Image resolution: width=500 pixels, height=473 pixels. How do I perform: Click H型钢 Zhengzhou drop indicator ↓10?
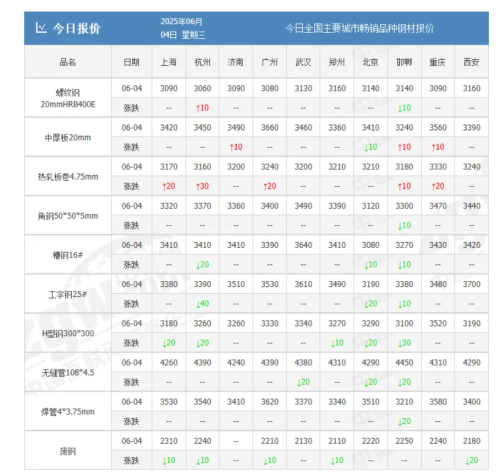click(337, 343)
